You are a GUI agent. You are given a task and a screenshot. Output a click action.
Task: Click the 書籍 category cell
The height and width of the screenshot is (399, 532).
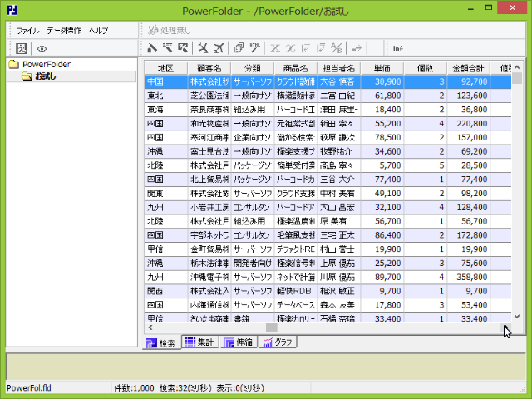point(253,318)
